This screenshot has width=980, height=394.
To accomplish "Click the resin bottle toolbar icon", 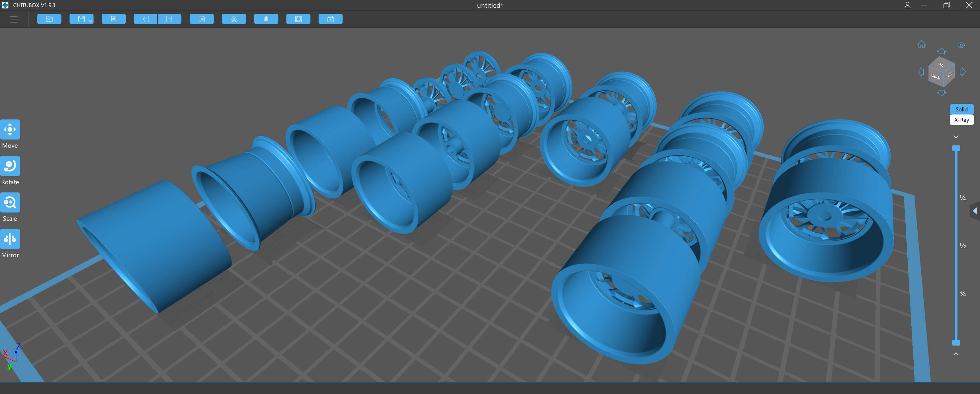I will point(266,19).
